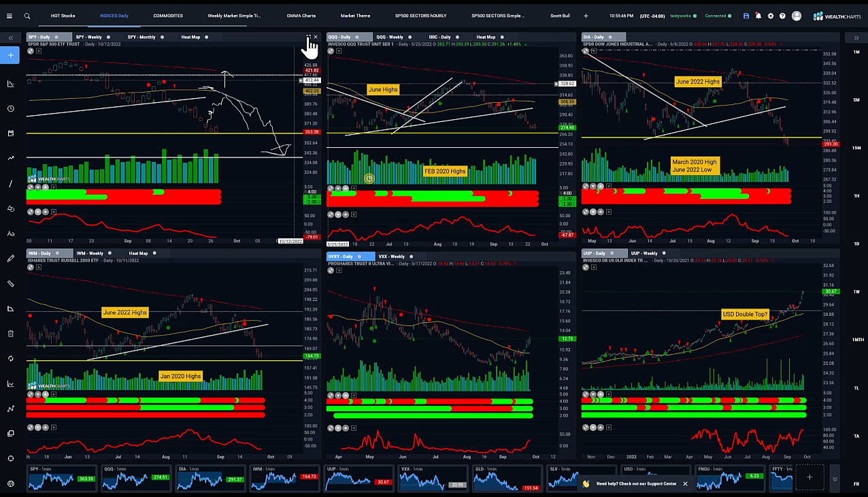Toggle the dot on UUP - Weekly tab
This screenshot has height=497, width=868.
(665, 253)
